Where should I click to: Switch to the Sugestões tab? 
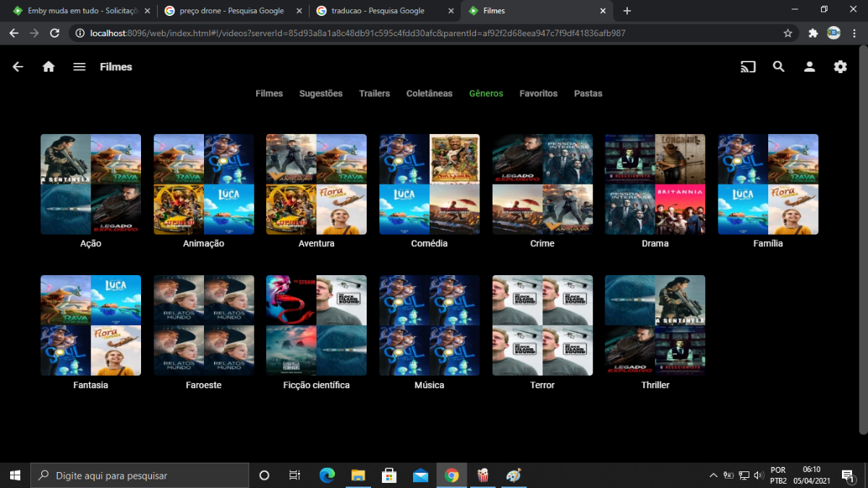point(320,93)
